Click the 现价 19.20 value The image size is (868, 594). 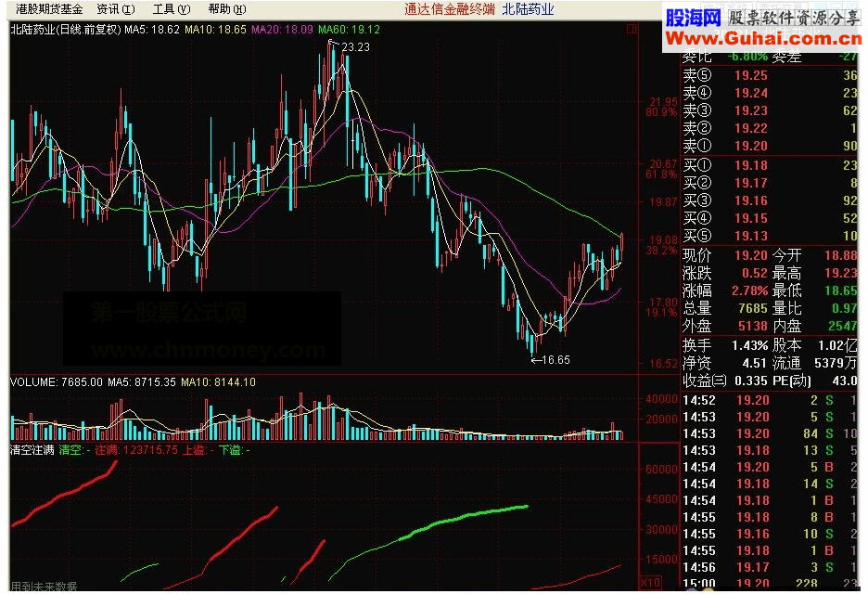(750, 255)
